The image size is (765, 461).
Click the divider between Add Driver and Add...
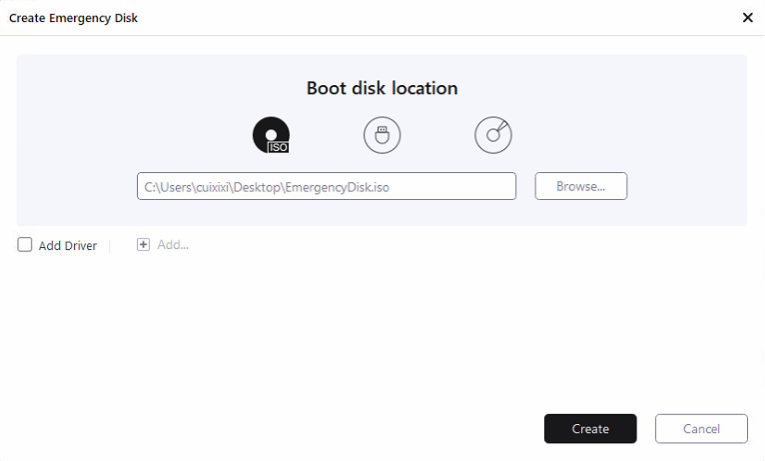click(x=110, y=245)
